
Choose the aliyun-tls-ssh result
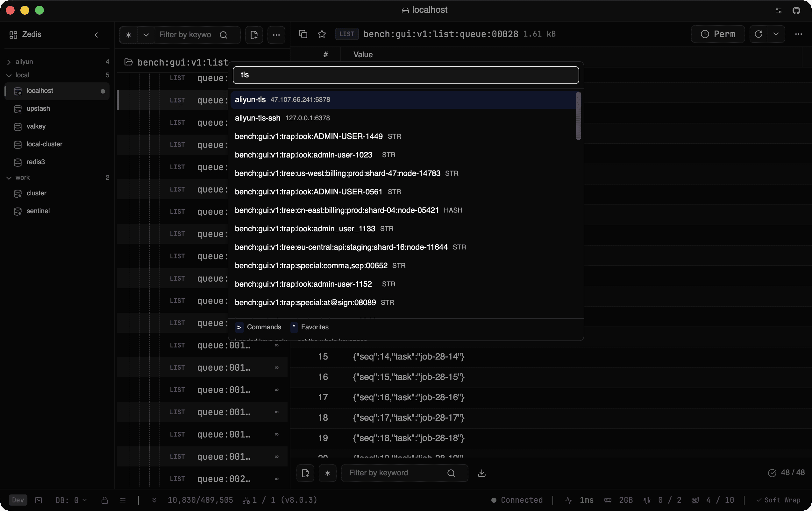403,118
